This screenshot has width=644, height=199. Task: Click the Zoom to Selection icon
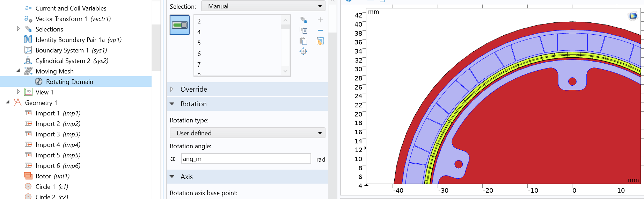point(303,51)
